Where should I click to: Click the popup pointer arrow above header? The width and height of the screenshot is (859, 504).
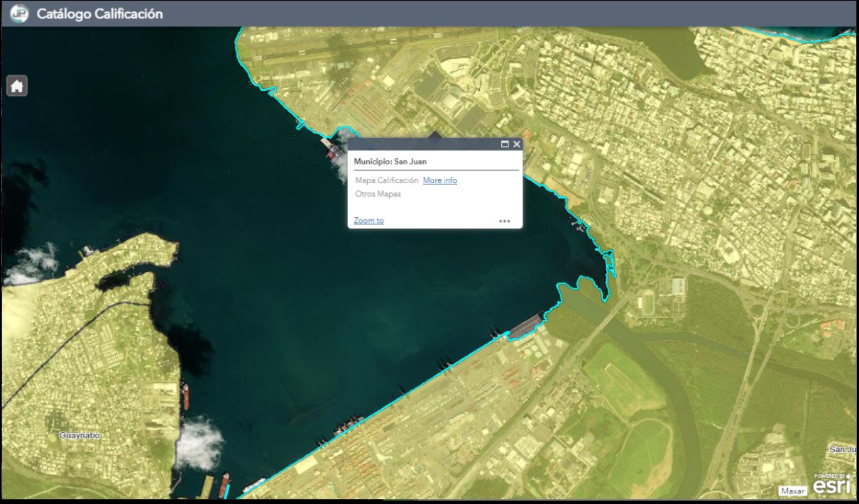point(435,134)
